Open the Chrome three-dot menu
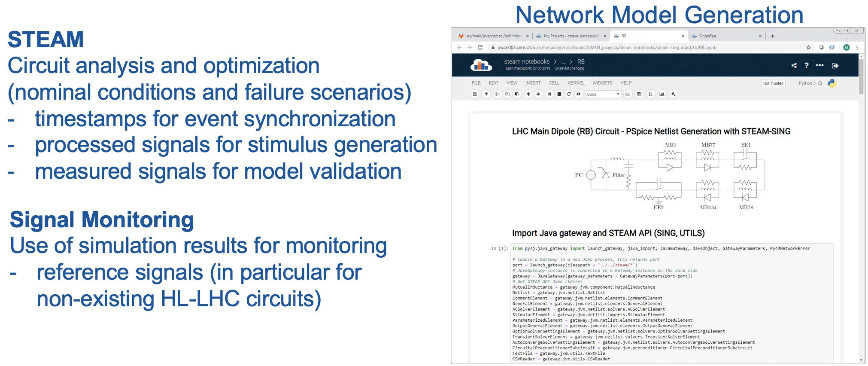The image size is (868, 366). point(857,47)
